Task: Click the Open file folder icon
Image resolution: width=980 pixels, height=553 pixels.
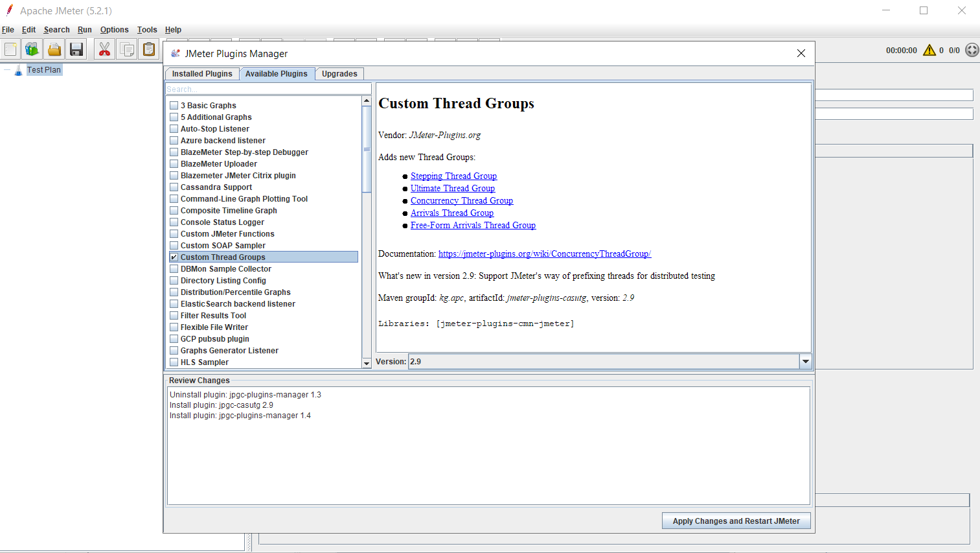Action: [54, 49]
